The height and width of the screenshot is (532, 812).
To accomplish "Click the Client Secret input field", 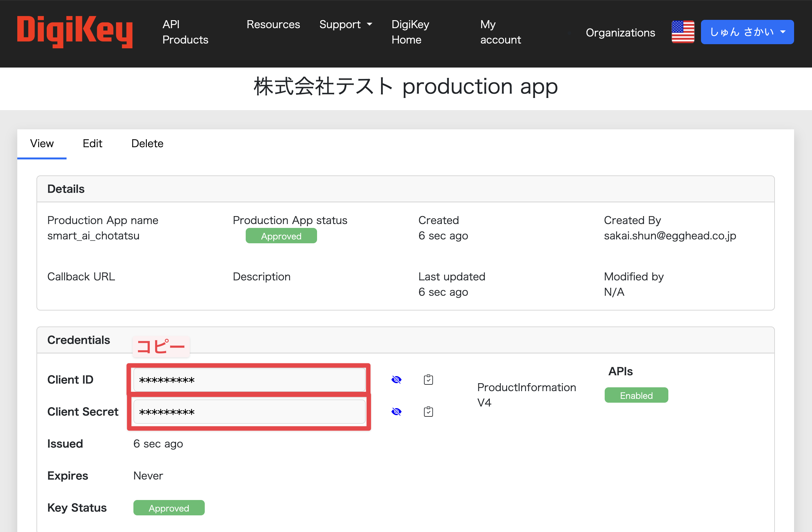I will tap(249, 412).
